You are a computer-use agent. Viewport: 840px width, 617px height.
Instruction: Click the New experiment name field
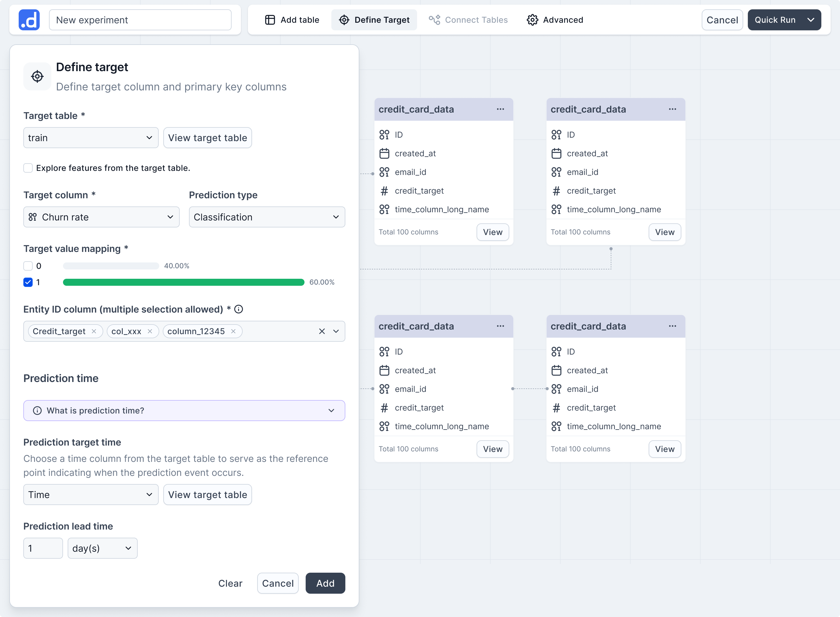(140, 20)
